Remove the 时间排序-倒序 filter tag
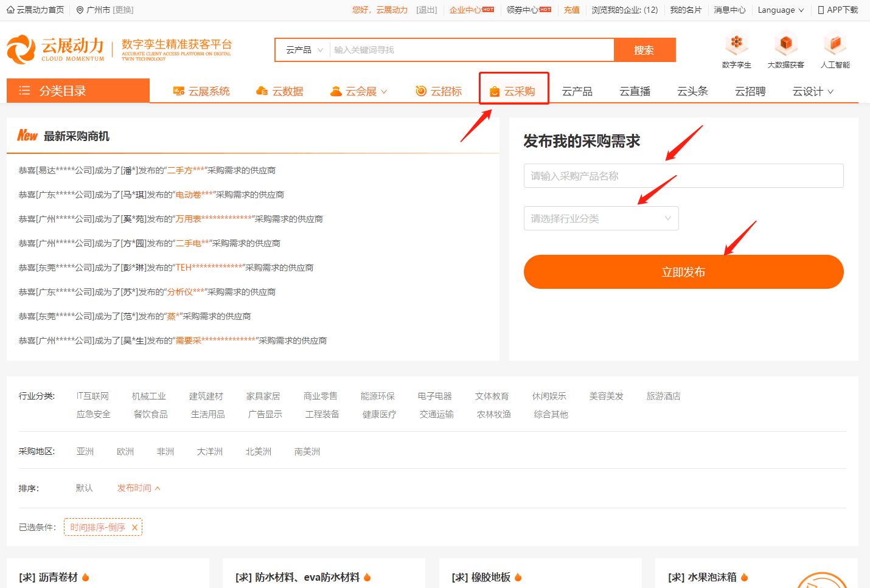870x588 pixels. tap(135, 527)
